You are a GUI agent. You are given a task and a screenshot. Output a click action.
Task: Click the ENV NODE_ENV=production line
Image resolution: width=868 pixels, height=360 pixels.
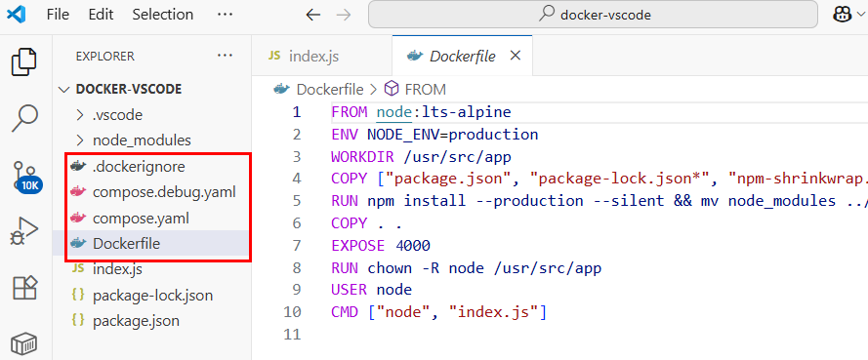click(x=434, y=135)
